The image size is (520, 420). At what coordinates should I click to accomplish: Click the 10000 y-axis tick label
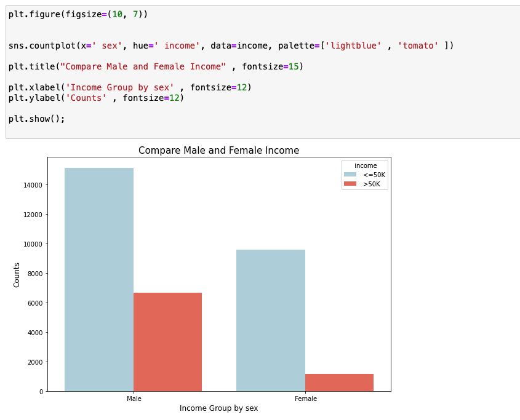(x=33, y=244)
